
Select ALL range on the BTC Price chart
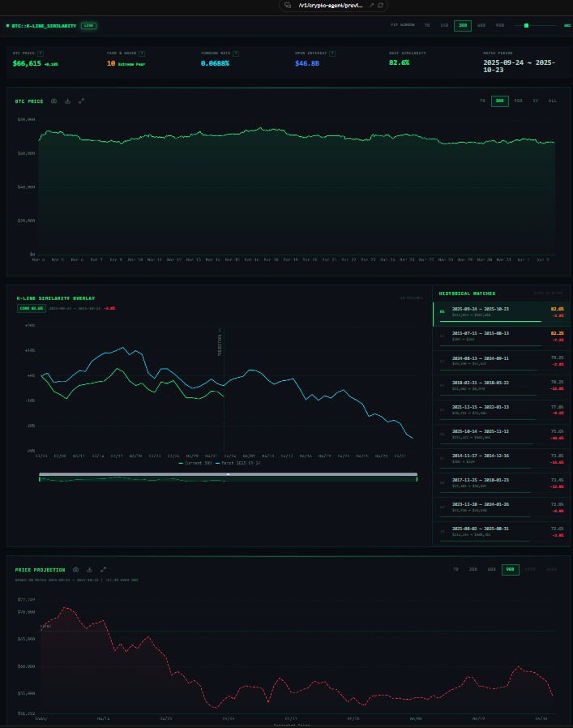pyautogui.click(x=552, y=101)
